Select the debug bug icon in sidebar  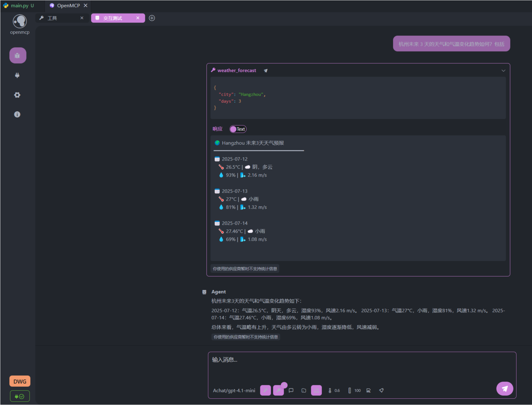coord(18,56)
